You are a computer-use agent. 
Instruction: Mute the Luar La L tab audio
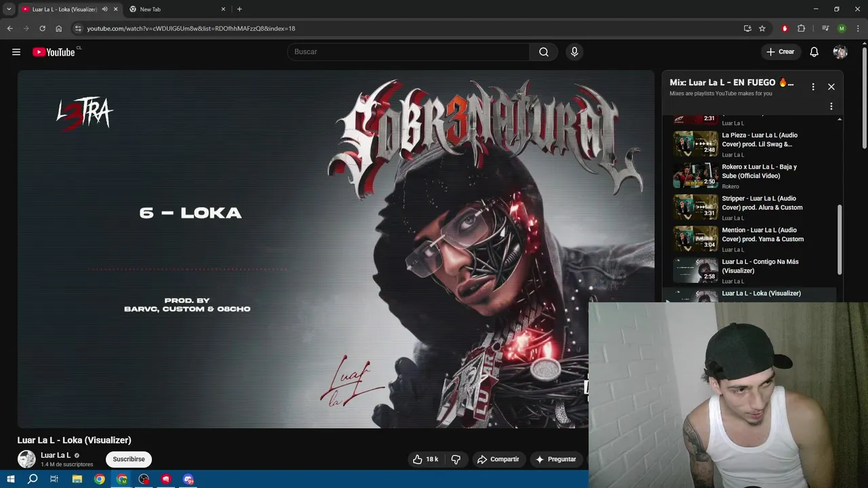pos(104,9)
